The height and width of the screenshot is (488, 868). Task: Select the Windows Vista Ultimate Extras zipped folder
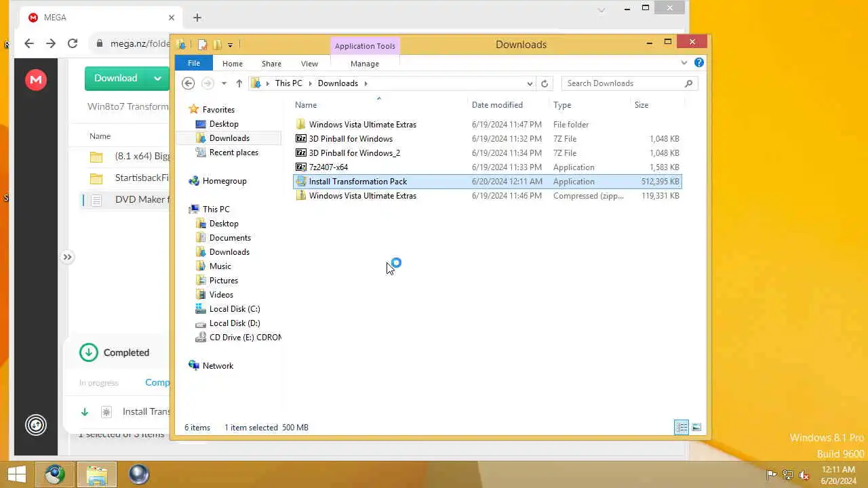coord(487,196)
